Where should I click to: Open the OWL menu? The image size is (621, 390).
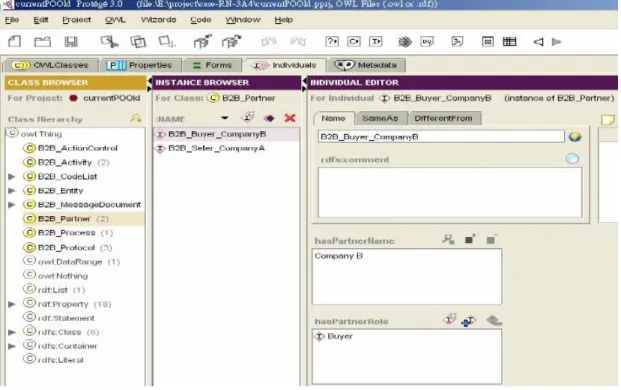click(115, 20)
